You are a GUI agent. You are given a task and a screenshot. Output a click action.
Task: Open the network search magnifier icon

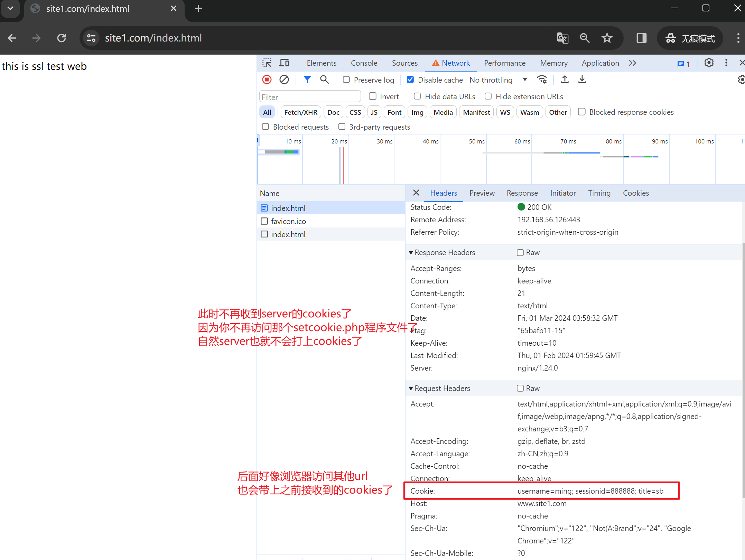point(324,80)
